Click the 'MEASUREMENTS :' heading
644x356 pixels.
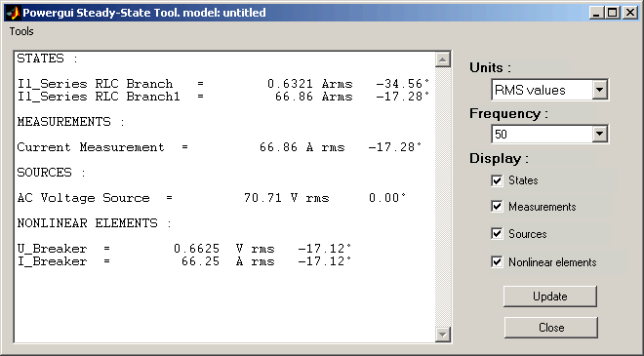tap(70, 122)
